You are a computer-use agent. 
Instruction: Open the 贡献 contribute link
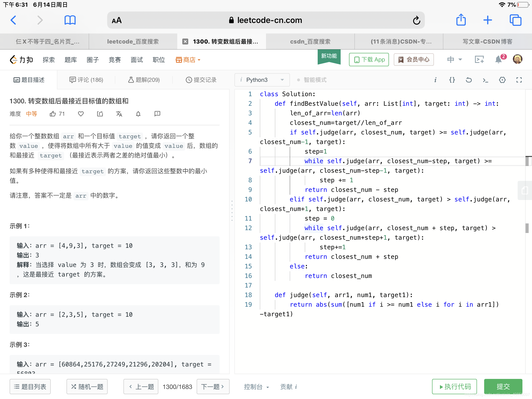click(288, 387)
